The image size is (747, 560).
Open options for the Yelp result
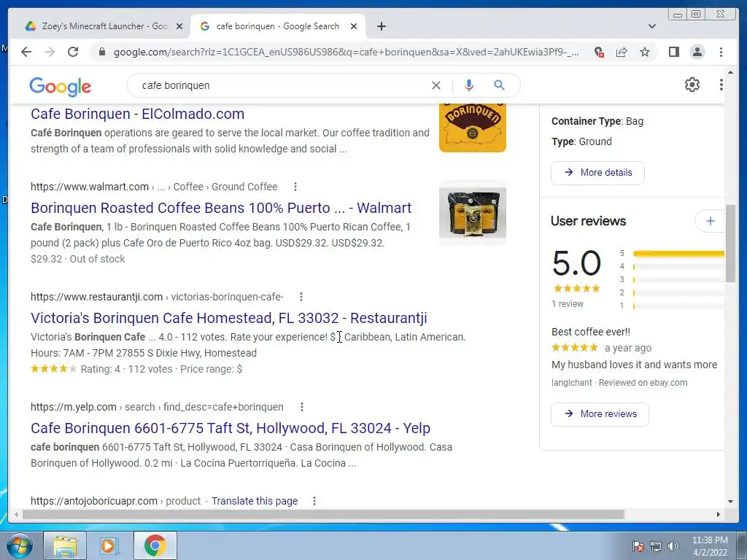pyautogui.click(x=301, y=407)
